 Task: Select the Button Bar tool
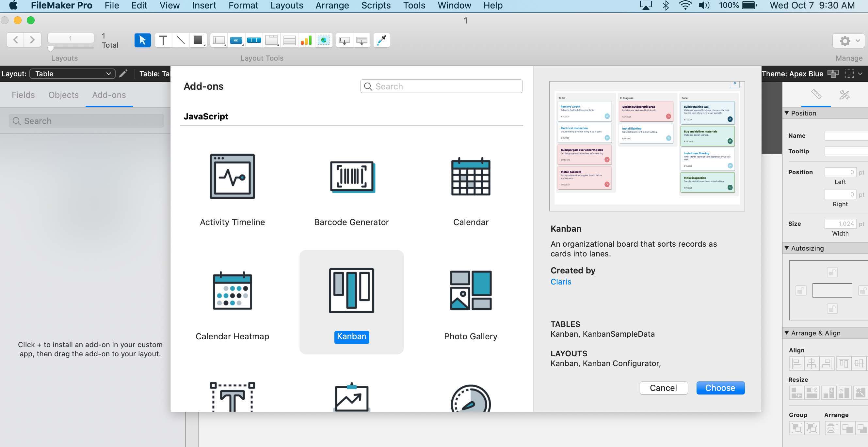pyautogui.click(x=254, y=40)
